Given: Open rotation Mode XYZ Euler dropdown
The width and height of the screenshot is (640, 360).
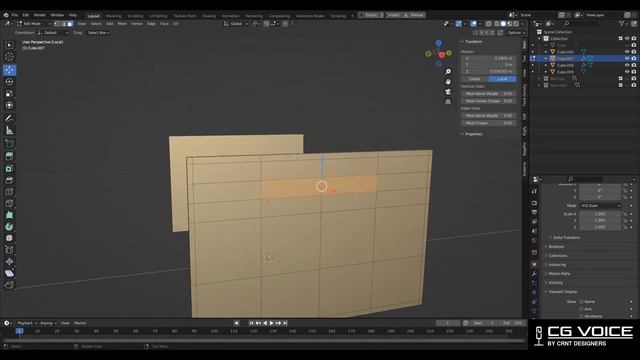Looking at the screenshot, I should point(600,206).
